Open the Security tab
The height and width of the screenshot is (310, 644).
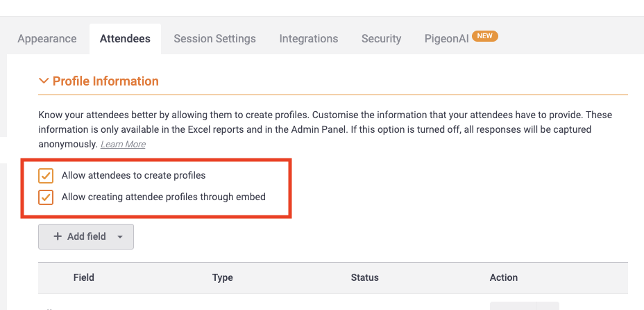(381, 39)
